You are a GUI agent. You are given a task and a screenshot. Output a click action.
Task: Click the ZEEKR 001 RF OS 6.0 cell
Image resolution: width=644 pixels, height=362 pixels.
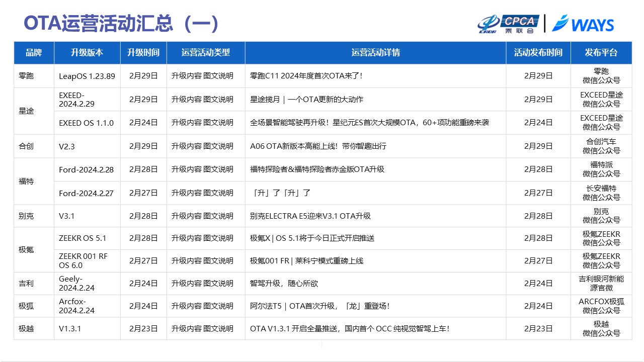click(x=87, y=260)
